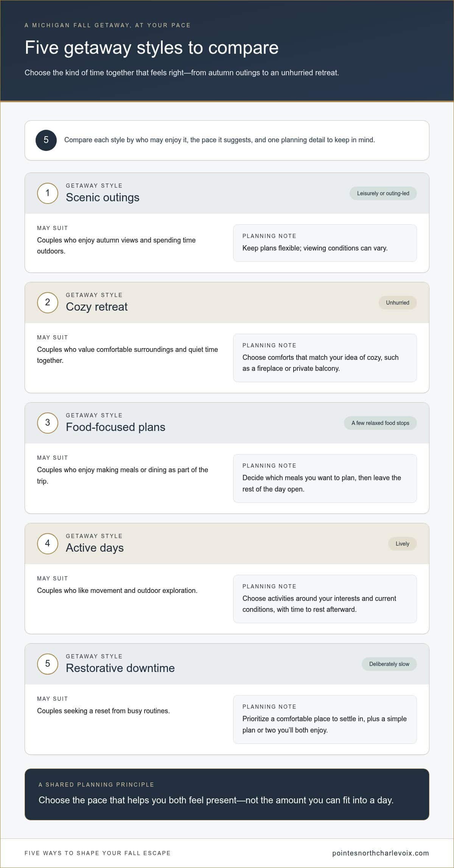The height and width of the screenshot is (868, 454).
Task: Click the planning note about fireplace or balcony
Action: click(325, 358)
